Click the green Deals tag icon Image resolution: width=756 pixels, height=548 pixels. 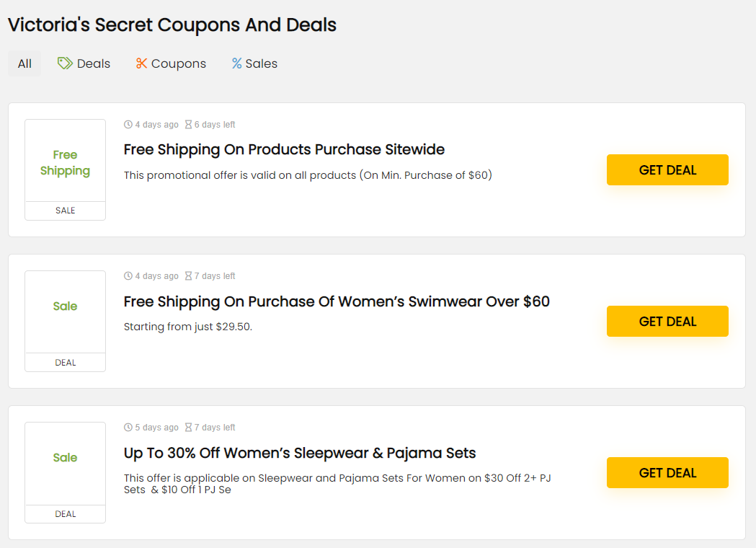pos(65,63)
